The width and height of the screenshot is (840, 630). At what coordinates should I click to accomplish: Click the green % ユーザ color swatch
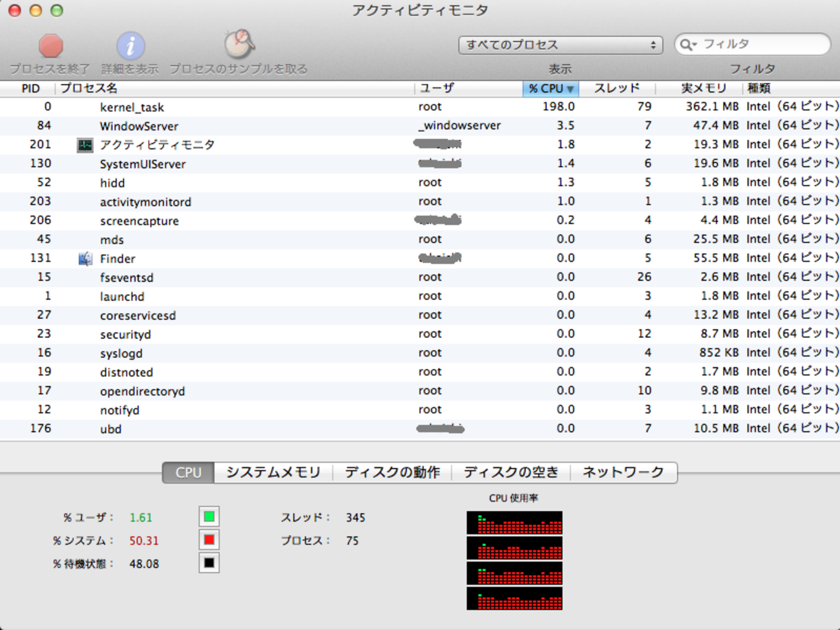[x=209, y=517]
